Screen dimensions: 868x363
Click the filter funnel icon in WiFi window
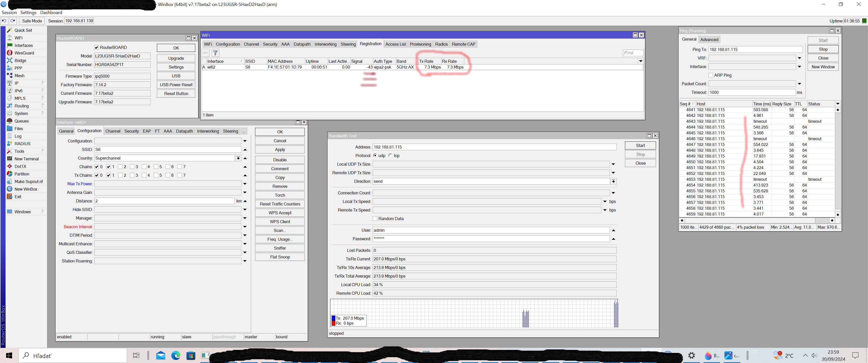[x=215, y=53]
